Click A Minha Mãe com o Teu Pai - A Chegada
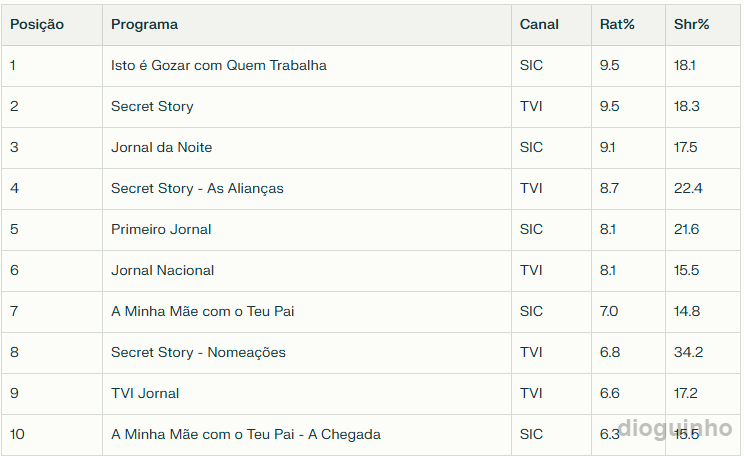744x456 pixels. [x=245, y=434]
